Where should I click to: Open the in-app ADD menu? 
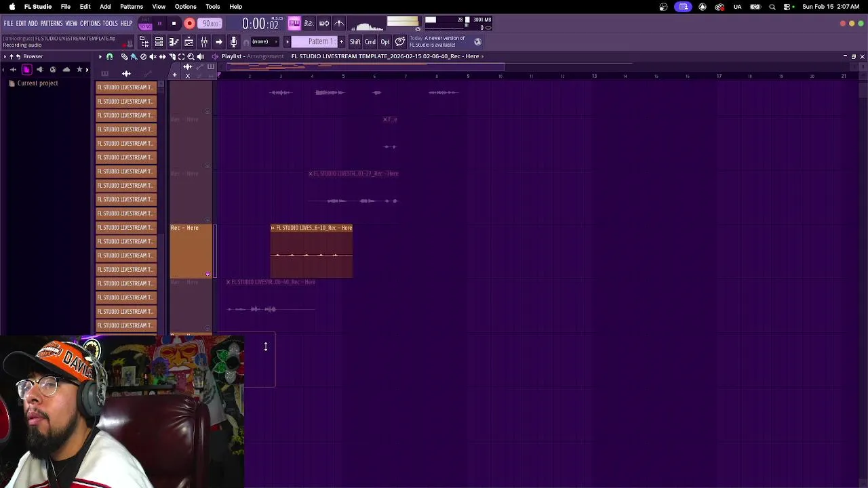click(x=33, y=23)
